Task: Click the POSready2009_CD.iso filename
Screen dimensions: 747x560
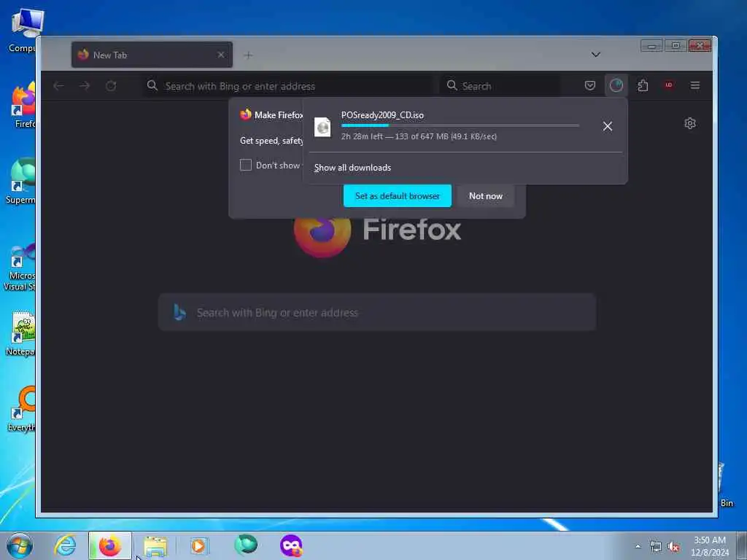Action: tap(382, 115)
